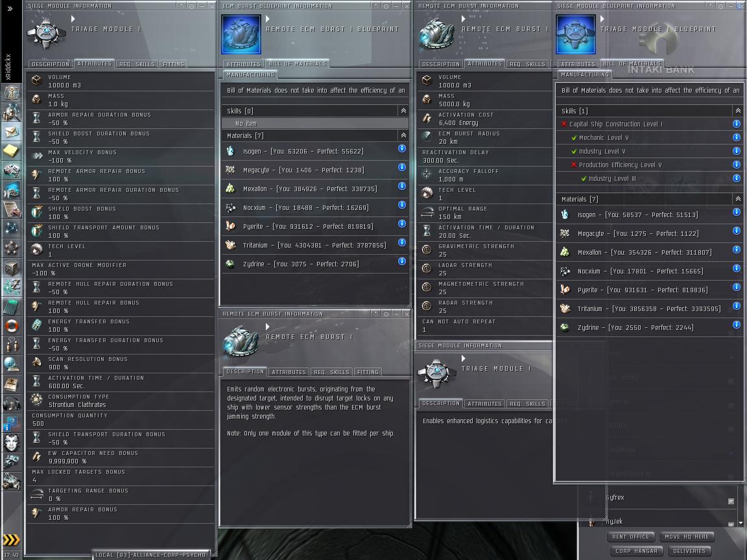Click the Triage Module I item image top-left
The width and height of the screenshot is (747, 560).
pos(46,34)
